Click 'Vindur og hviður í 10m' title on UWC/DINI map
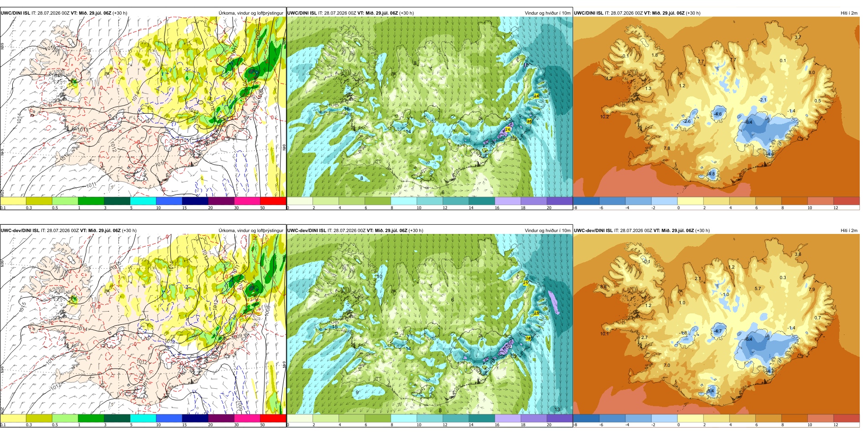The width and height of the screenshot is (868, 434). click(547, 13)
